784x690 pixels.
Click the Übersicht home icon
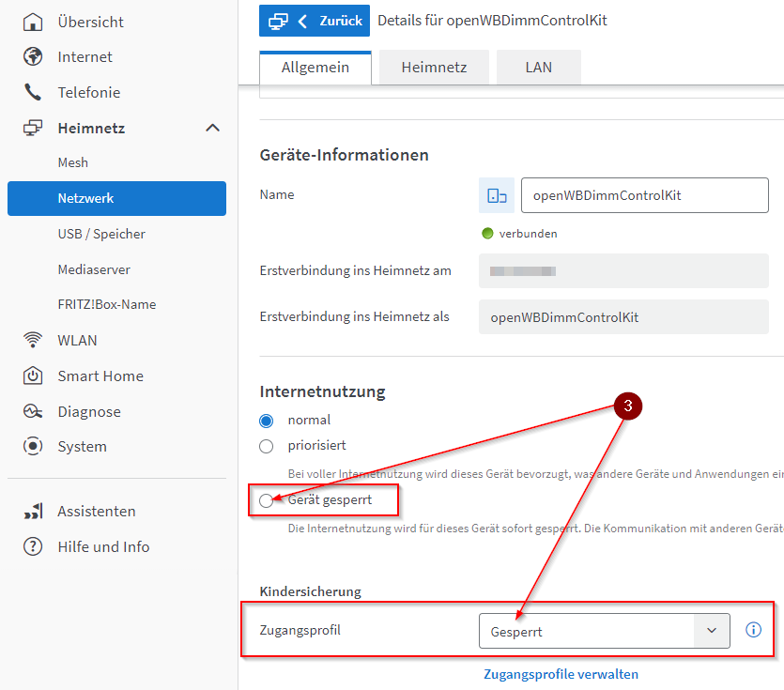tap(33, 22)
